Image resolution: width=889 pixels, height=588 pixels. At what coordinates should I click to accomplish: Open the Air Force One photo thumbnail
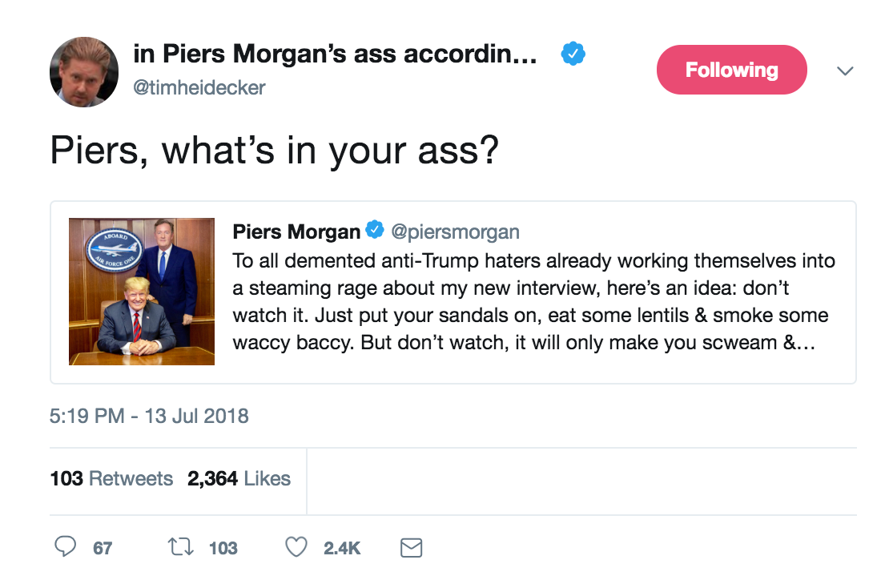(x=142, y=292)
